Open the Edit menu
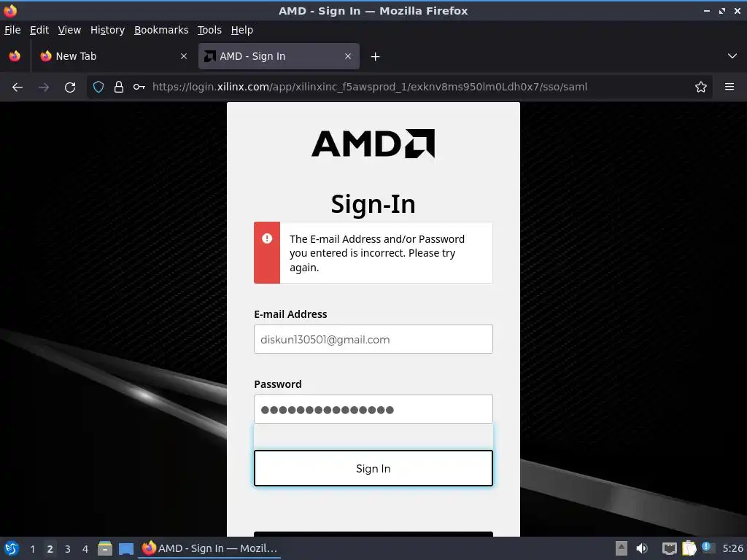The height and width of the screenshot is (560, 747). (39, 30)
